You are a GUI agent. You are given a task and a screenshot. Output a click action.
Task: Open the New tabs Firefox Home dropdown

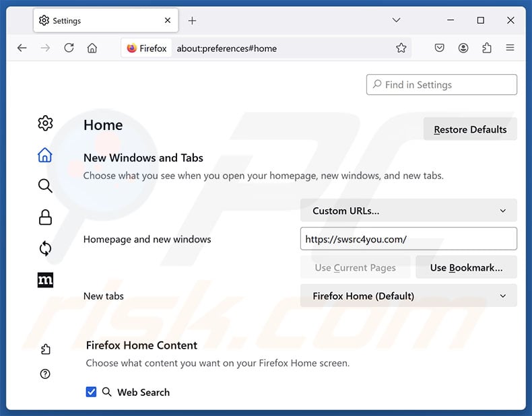(x=409, y=296)
